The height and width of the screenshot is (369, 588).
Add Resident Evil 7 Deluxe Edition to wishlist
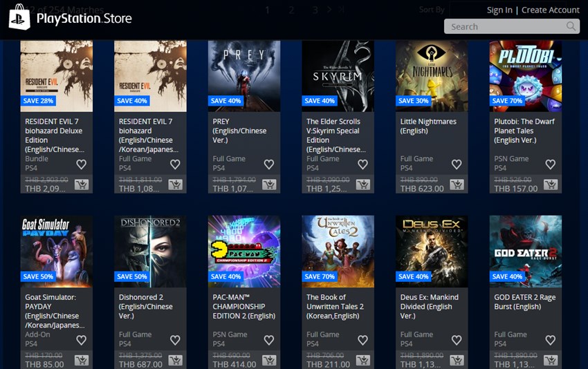coord(82,164)
